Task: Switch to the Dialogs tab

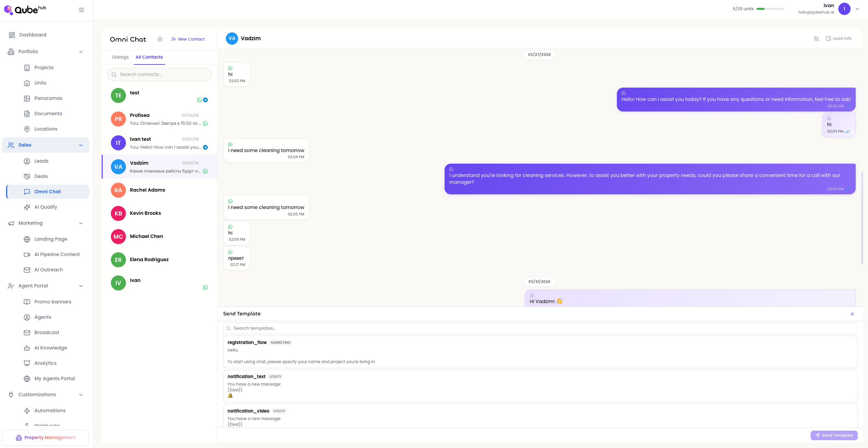Action: (120, 57)
